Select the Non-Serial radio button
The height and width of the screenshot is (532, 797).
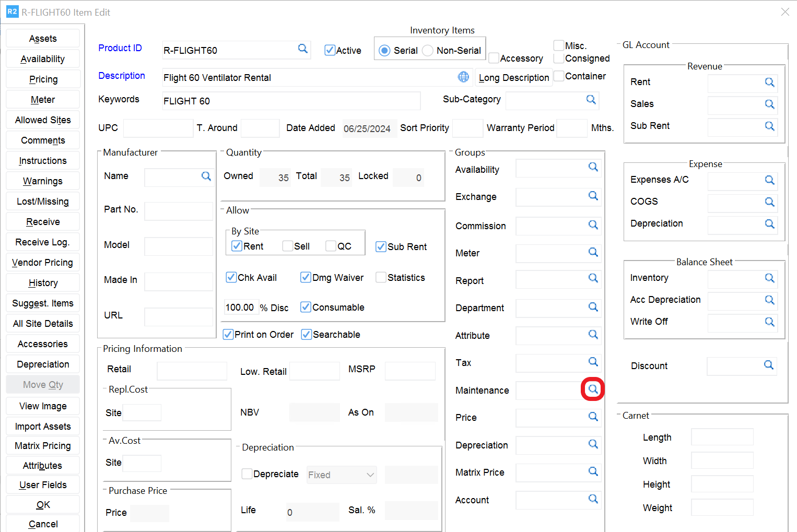tap(428, 51)
